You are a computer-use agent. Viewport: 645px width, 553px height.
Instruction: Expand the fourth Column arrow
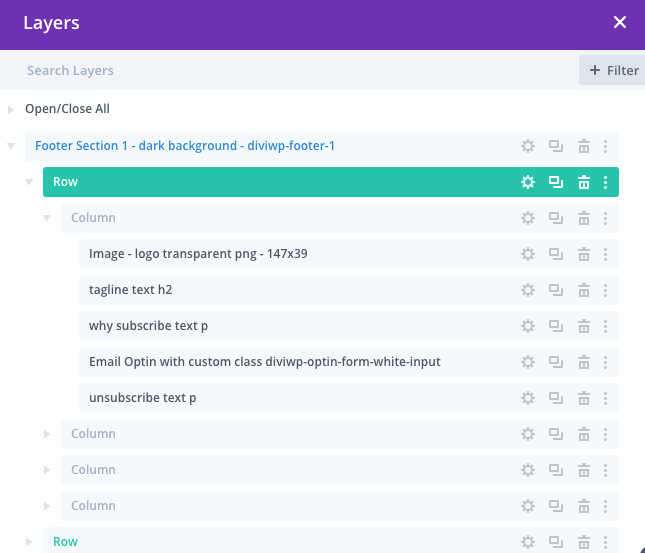pyautogui.click(x=47, y=506)
